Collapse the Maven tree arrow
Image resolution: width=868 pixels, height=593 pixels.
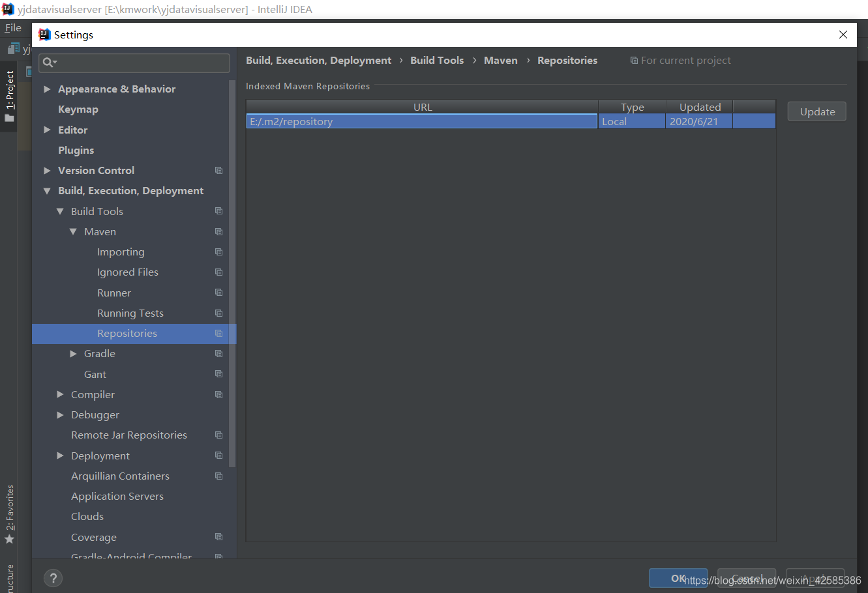pos(73,231)
